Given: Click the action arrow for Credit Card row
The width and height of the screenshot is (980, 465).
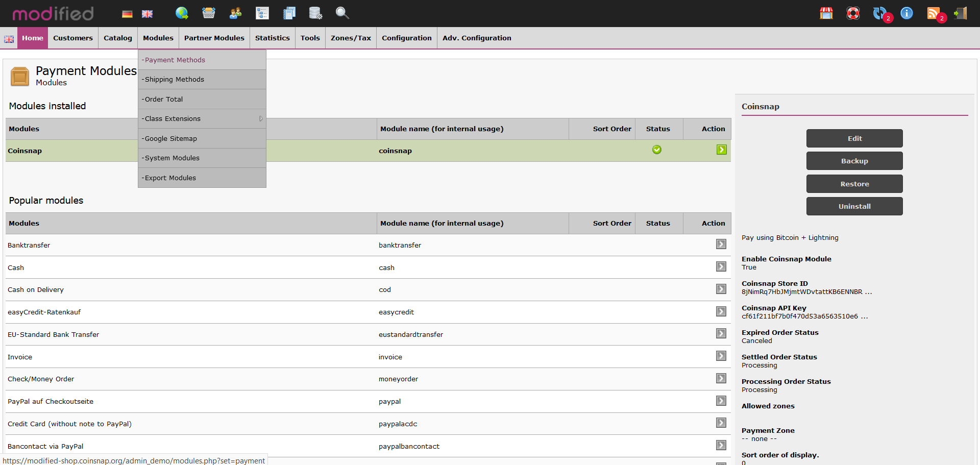Looking at the screenshot, I should (x=721, y=423).
